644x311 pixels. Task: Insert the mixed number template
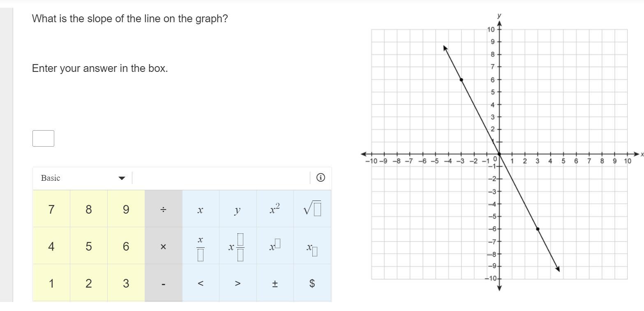point(238,246)
